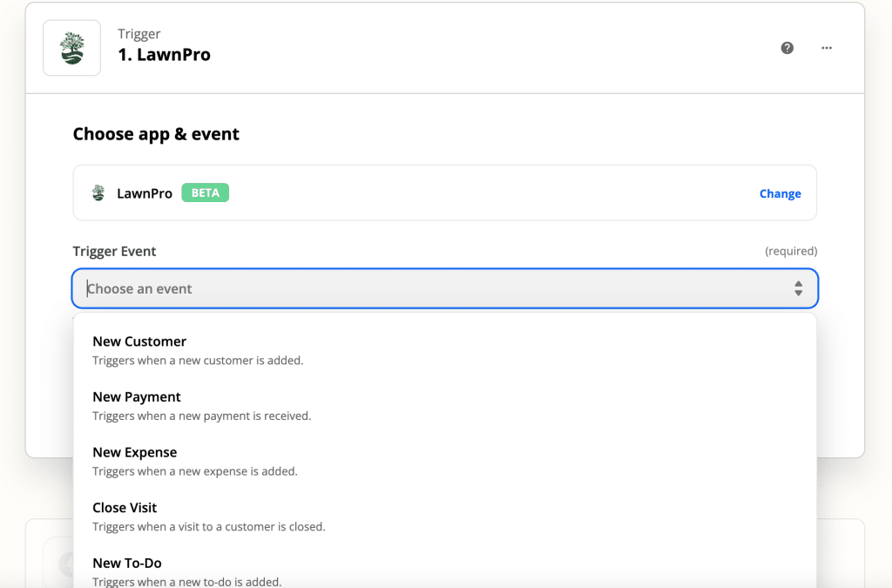Screen dimensions: 892x588
Task: Click the '1. LawnPro' step title
Action: (x=164, y=55)
